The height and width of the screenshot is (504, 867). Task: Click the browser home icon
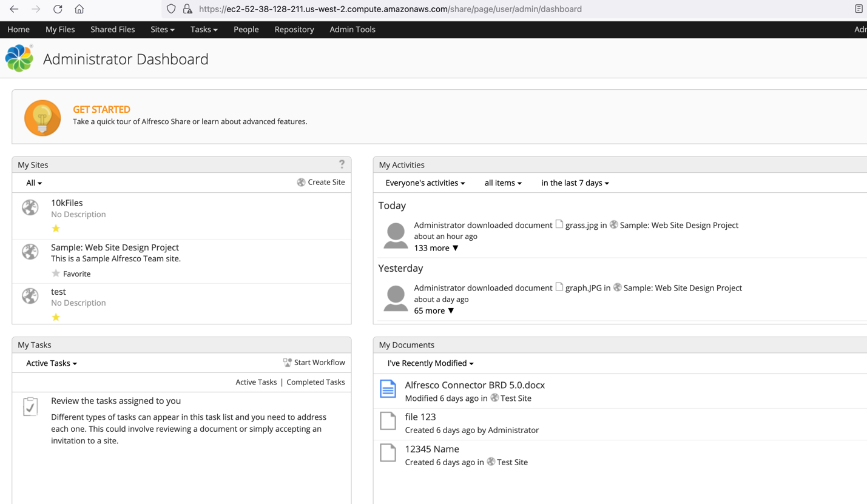79,9
